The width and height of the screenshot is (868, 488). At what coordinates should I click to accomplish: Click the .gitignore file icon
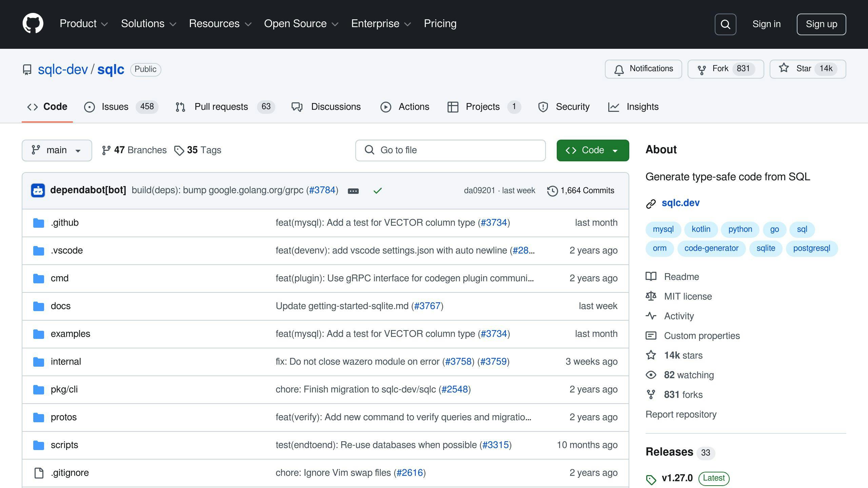click(39, 473)
